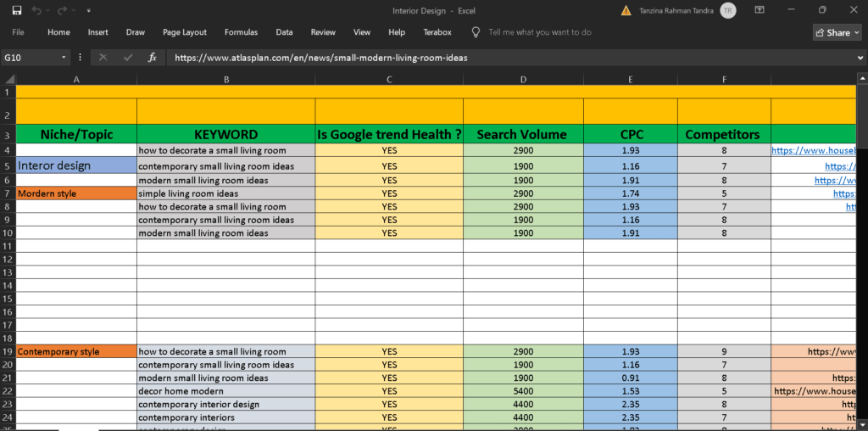This screenshot has width=868, height=431.
Task: Click the Select All corner triangle
Action: (8, 79)
